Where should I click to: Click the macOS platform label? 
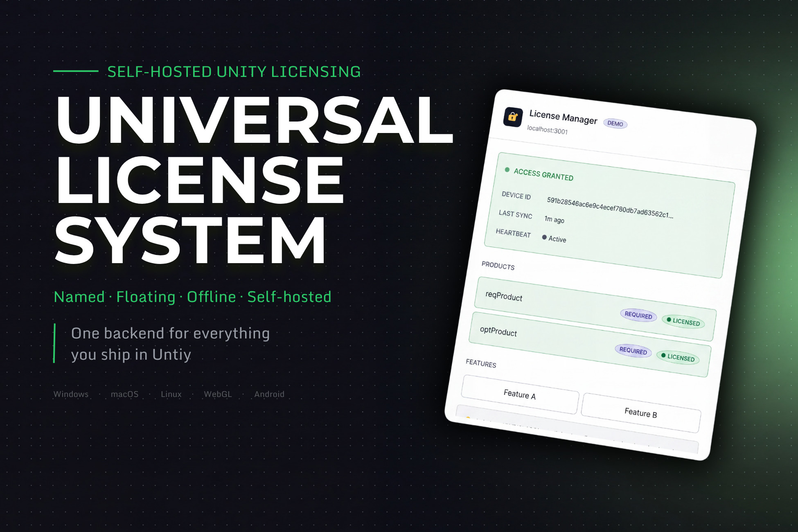click(124, 394)
